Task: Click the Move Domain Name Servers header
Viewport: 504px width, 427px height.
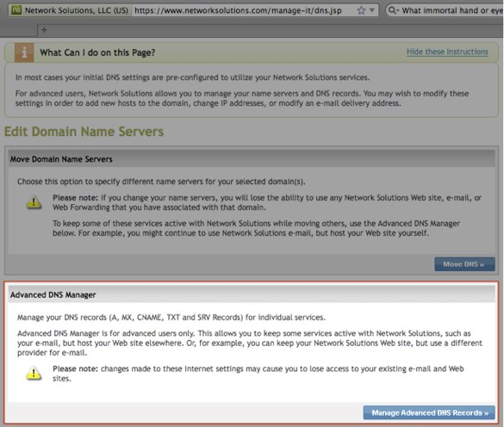Action: 61,159
